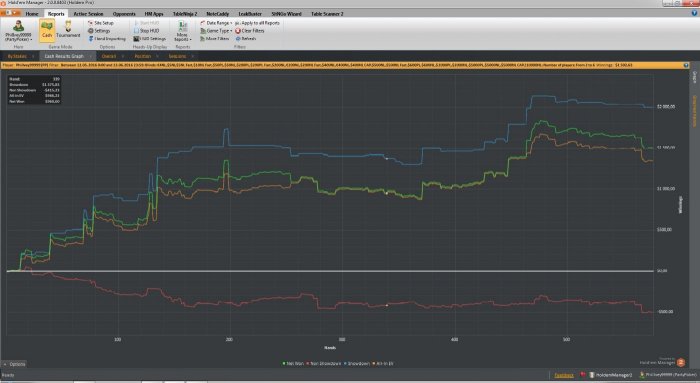
Task: Close the Cash Results Graph tab
Action: (x=91, y=56)
